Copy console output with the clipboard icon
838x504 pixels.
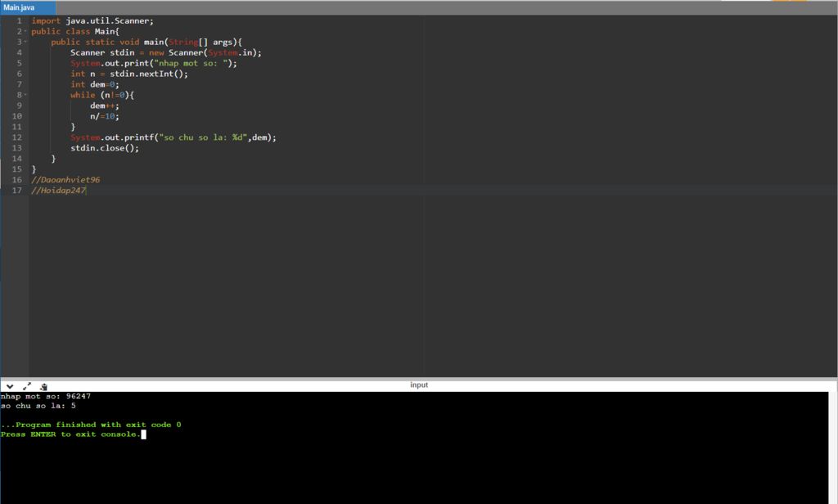44,386
